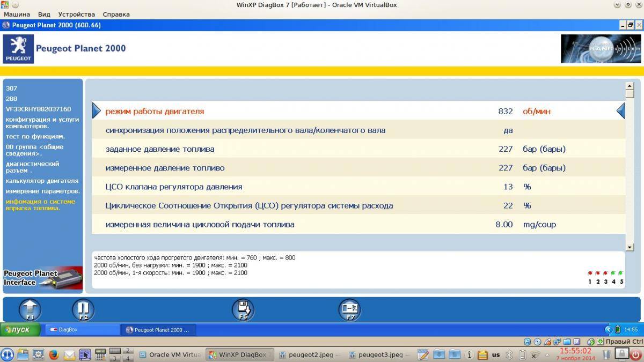The image size is (644, 362).
Task: Click the F2 pause button
Action: pyautogui.click(x=83, y=309)
